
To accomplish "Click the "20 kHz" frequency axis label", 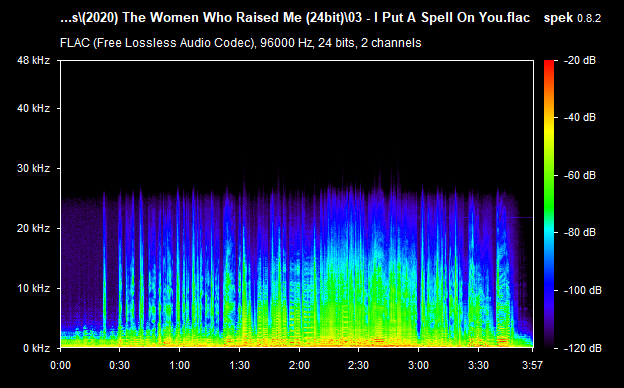I will tap(33, 228).
